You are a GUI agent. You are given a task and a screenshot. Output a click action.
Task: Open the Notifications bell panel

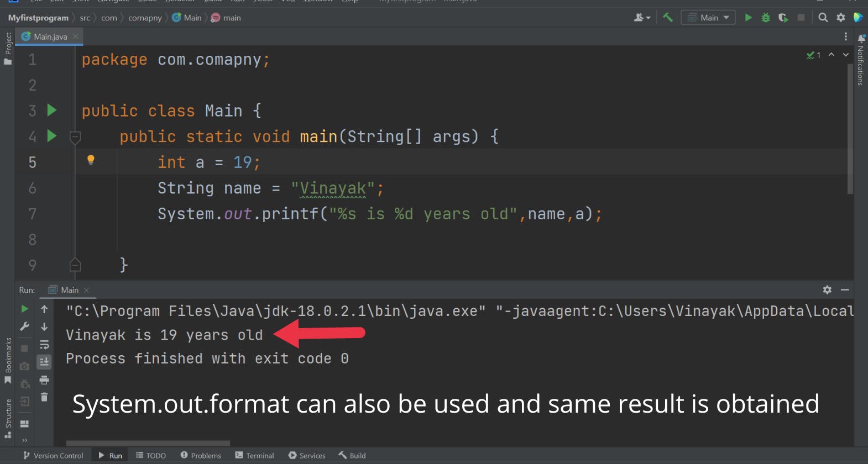(x=861, y=38)
